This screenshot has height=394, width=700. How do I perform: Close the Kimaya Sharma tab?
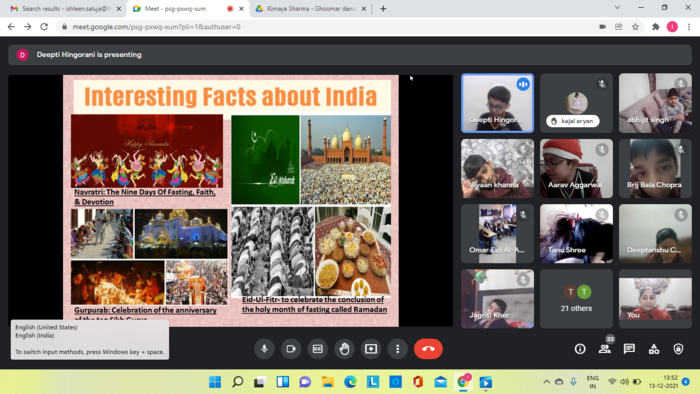[363, 8]
